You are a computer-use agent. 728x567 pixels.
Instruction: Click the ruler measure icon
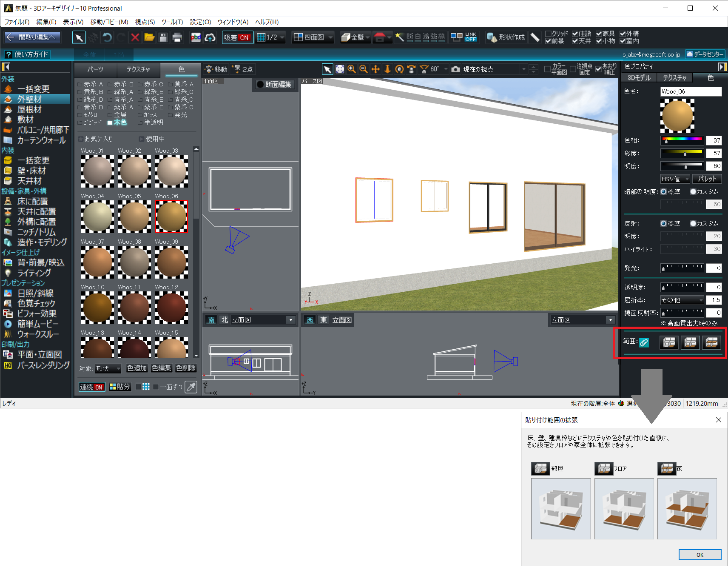click(535, 37)
